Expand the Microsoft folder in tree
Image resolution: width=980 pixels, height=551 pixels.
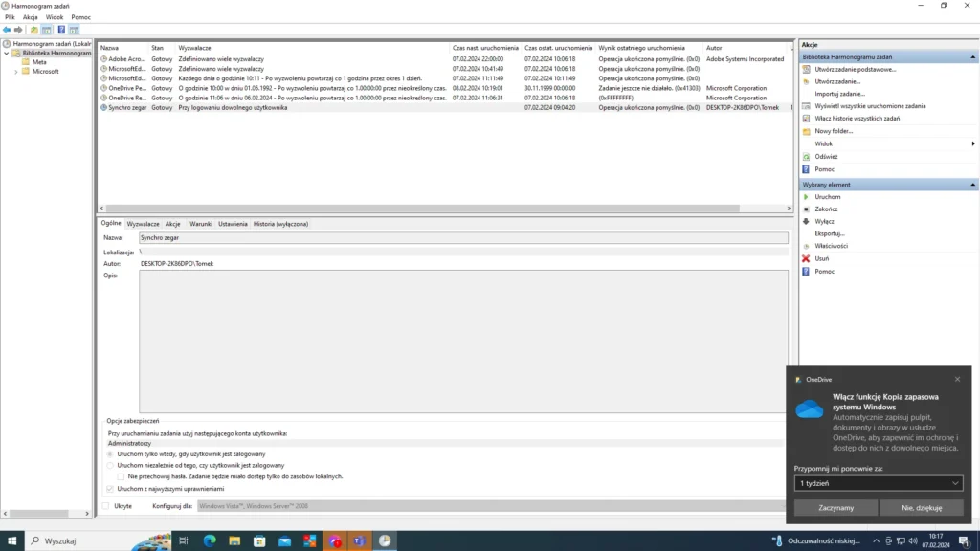tap(15, 71)
